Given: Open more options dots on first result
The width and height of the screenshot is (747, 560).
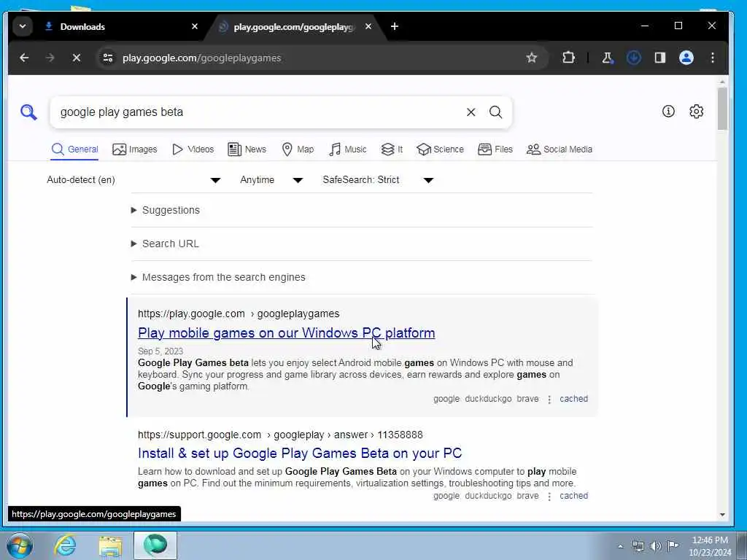Looking at the screenshot, I should pyautogui.click(x=549, y=400).
